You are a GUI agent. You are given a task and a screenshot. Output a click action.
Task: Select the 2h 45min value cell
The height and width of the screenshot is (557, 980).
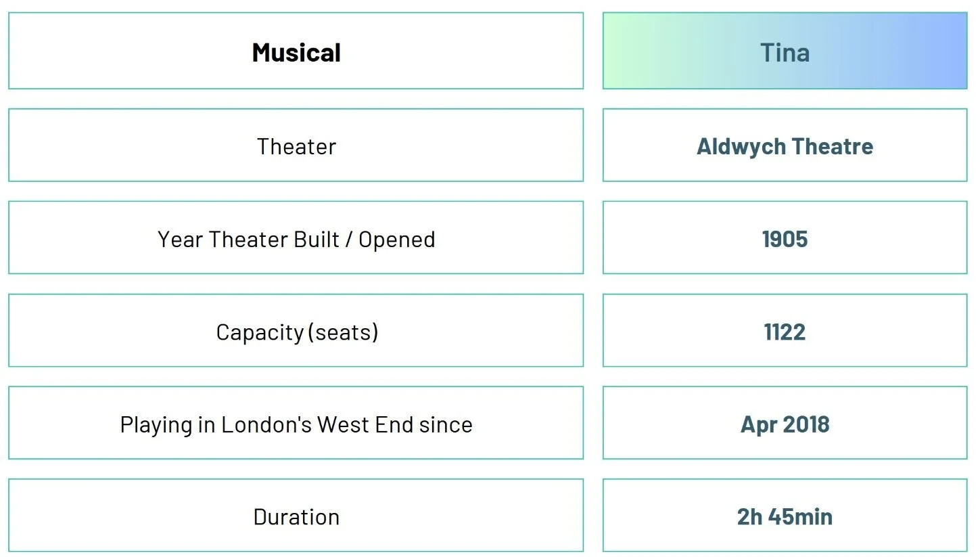click(x=785, y=516)
